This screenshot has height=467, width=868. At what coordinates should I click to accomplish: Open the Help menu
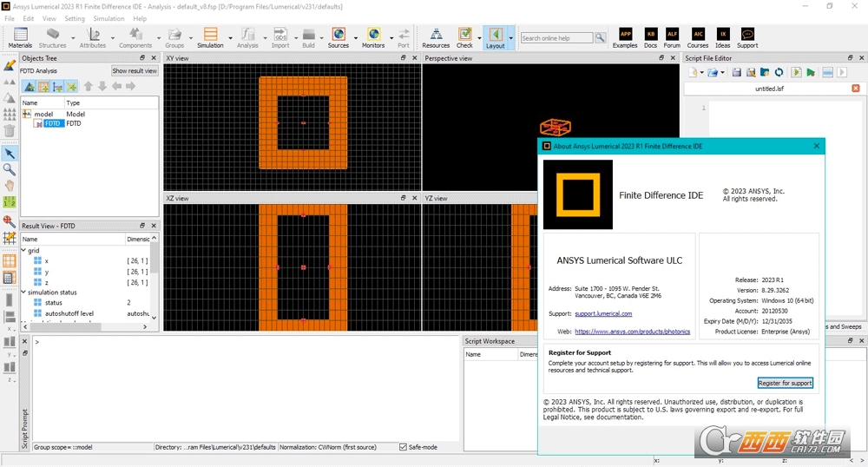click(x=140, y=18)
